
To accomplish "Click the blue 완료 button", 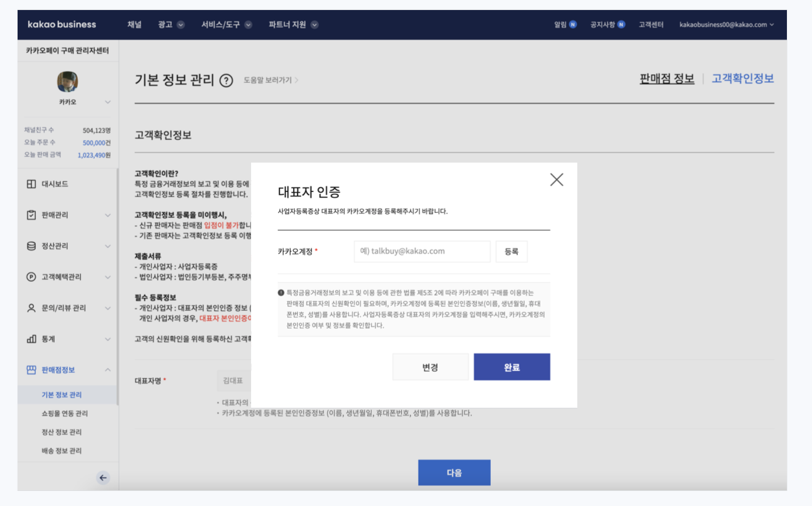I will (x=512, y=367).
